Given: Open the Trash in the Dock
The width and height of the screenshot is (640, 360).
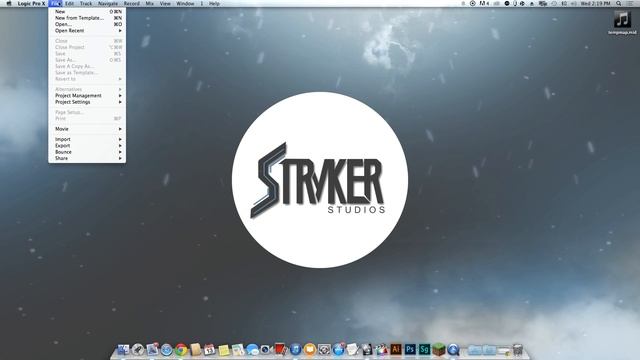Looking at the screenshot, I should tap(518, 349).
